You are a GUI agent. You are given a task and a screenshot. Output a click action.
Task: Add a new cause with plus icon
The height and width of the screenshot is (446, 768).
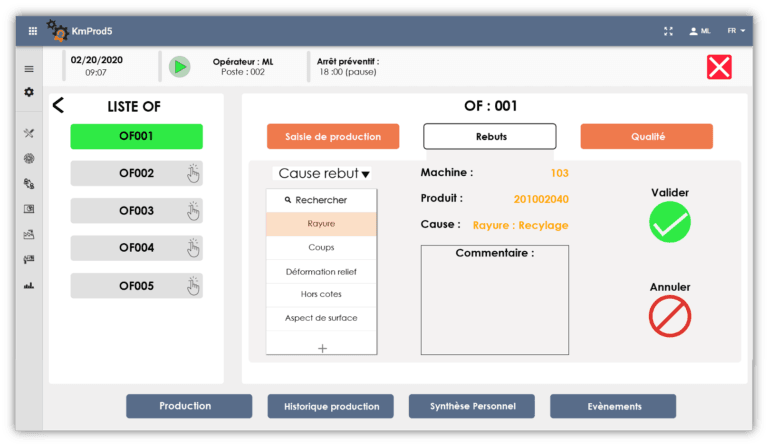pyautogui.click(x=322, y=348)
